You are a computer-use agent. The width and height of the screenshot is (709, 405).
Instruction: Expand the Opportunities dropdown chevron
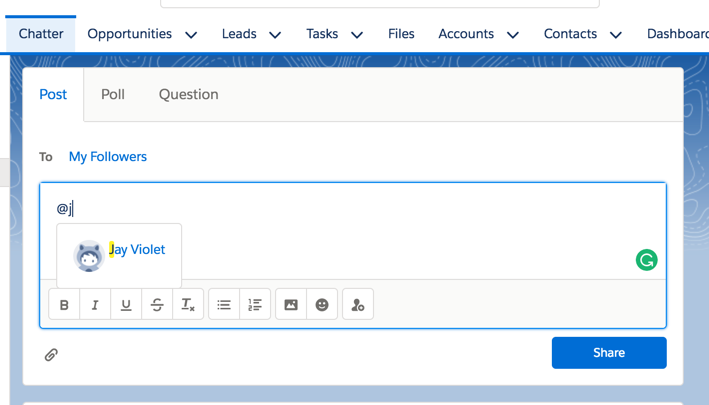191,35
